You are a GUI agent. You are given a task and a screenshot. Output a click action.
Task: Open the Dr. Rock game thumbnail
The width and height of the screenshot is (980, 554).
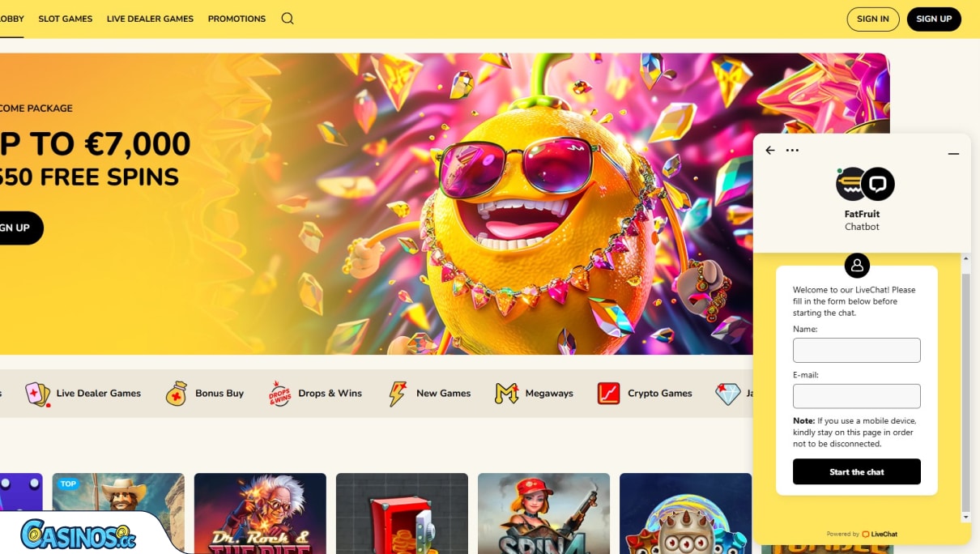coord(260,514)
